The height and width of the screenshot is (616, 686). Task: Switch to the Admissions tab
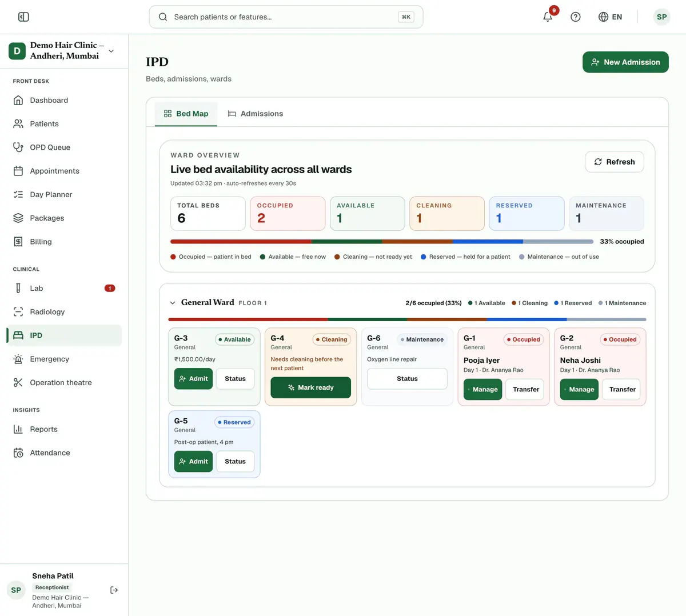(256, 114)
